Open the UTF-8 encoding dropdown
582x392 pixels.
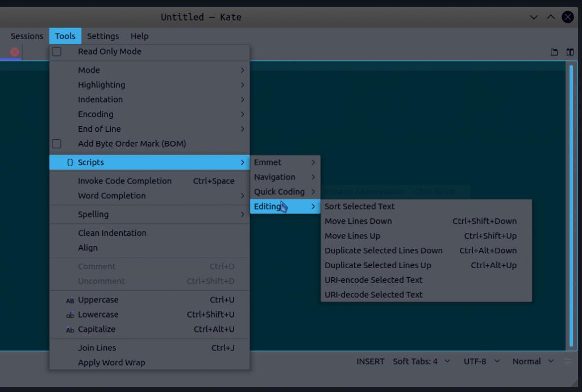click(x=481, y=361)
